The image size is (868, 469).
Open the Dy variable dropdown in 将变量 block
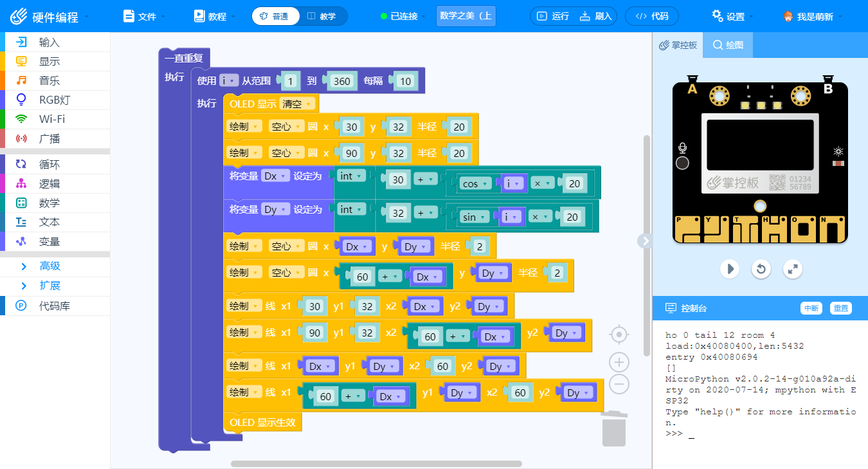coord(275,209)
